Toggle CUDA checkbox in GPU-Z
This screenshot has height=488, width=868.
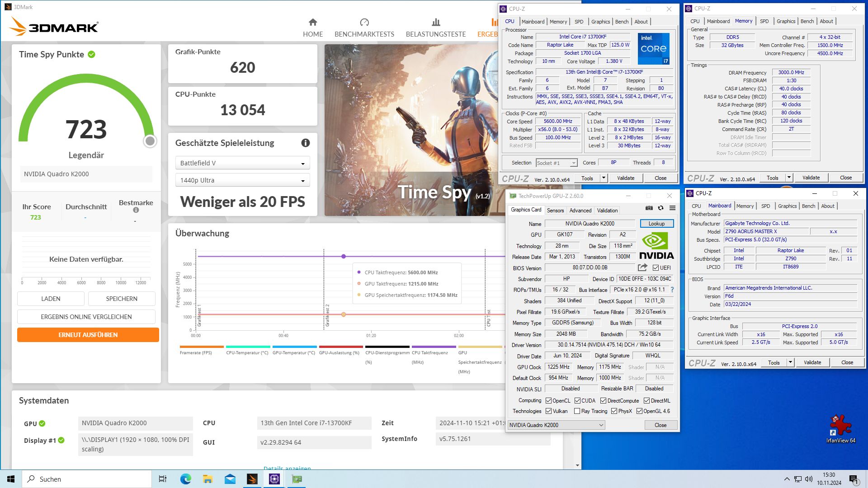tap(577, 401)
